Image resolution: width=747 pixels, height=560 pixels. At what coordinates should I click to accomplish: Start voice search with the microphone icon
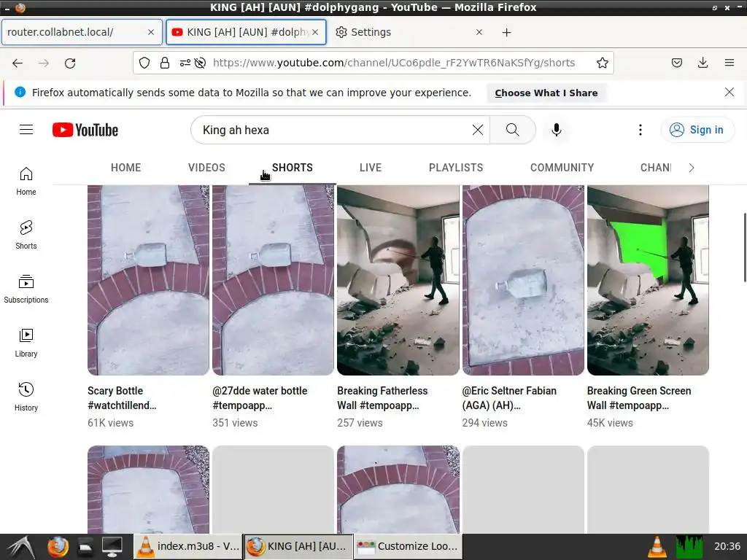tap(556, 130)
